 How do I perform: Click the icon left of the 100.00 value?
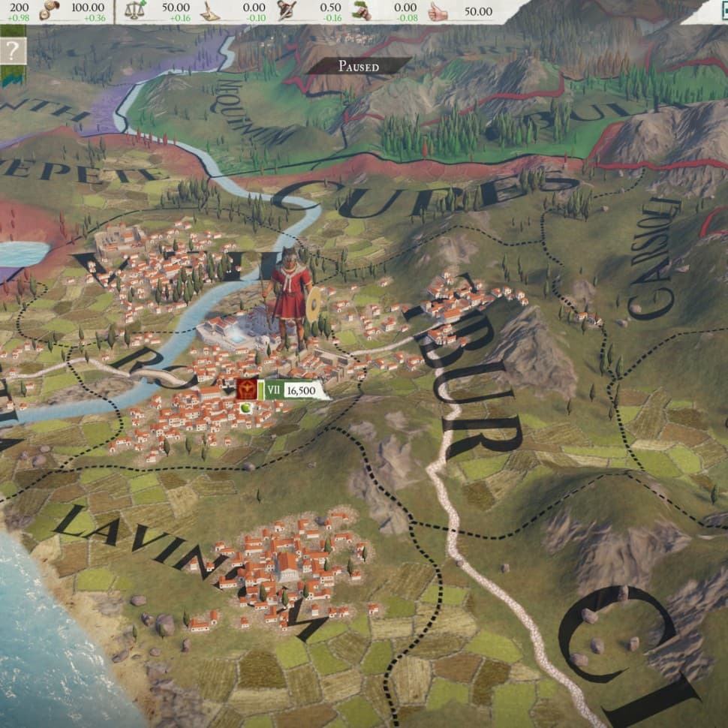click(x=50, y=9)
